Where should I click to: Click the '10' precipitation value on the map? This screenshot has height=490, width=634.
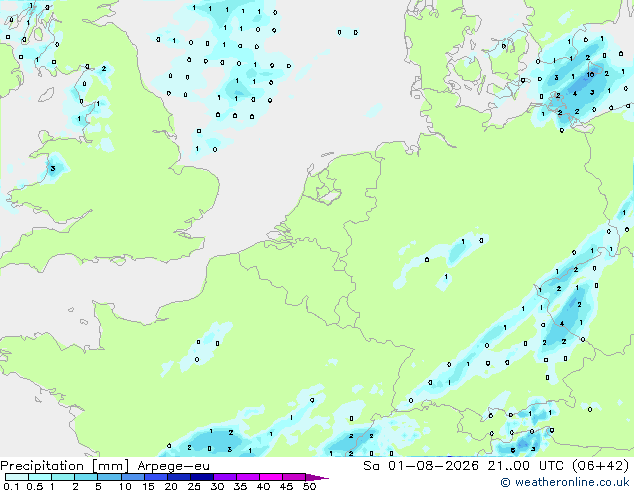pos(591,74)
